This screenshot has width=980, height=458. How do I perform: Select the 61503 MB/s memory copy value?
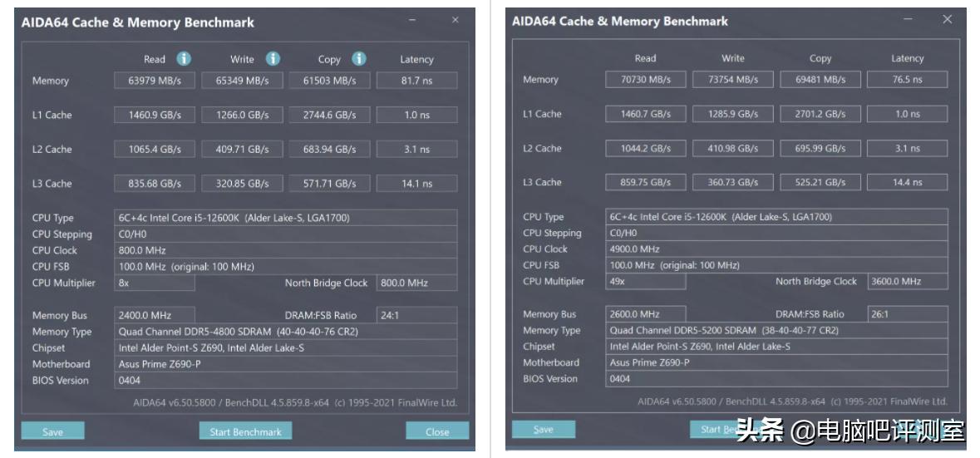click(329, 81)
